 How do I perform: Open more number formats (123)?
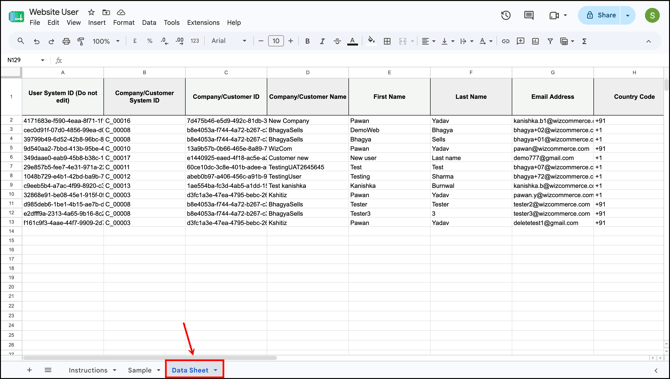pos(195,41)
